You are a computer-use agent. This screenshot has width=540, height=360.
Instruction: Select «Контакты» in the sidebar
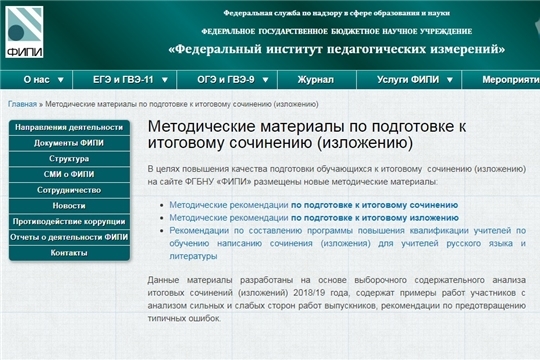tap(69, 253)
